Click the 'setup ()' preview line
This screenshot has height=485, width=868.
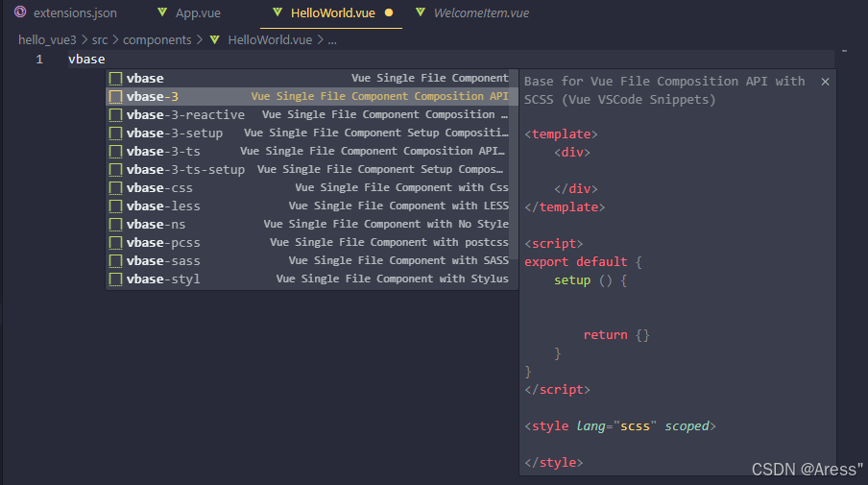(591, 280)
